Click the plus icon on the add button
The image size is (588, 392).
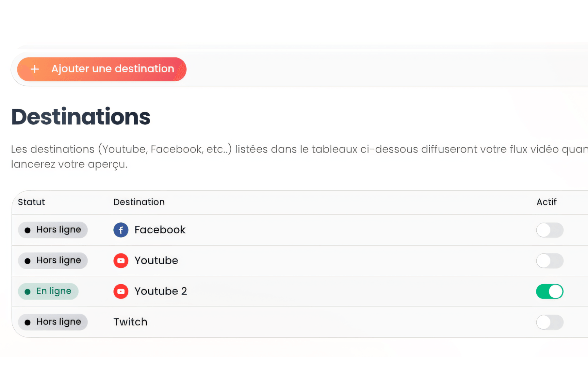click(35, 69)
